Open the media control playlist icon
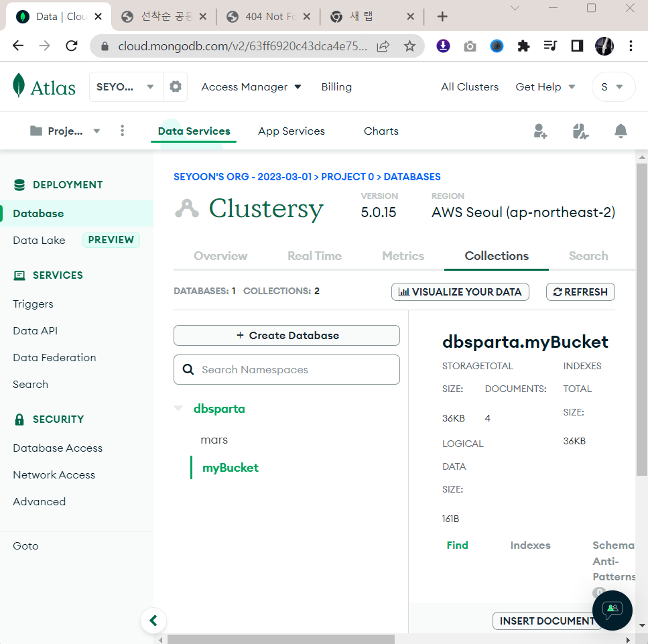The width and height of the screenshot is (648, 644). [x=550, y=46]
